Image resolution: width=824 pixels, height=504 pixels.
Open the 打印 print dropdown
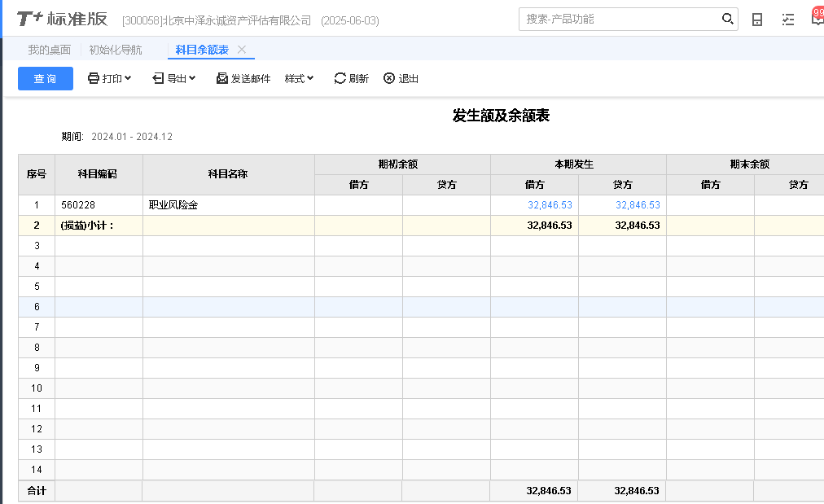tap(109, 79)
